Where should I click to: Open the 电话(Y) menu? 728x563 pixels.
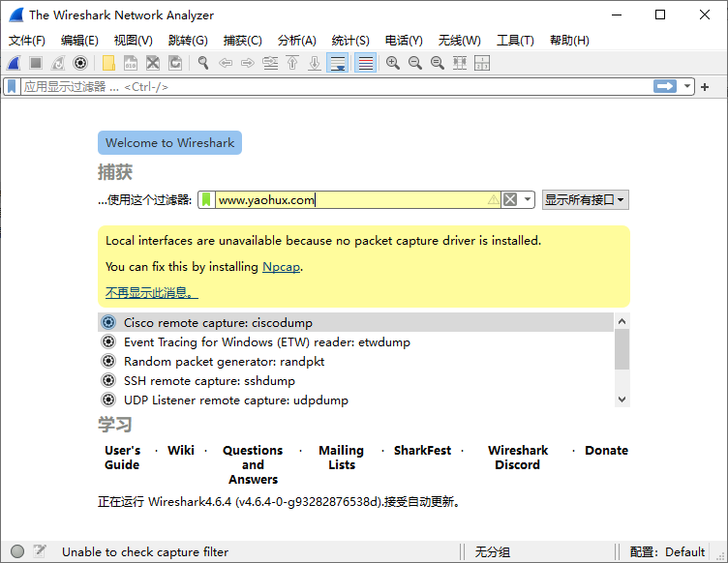[x=404, y=41]
